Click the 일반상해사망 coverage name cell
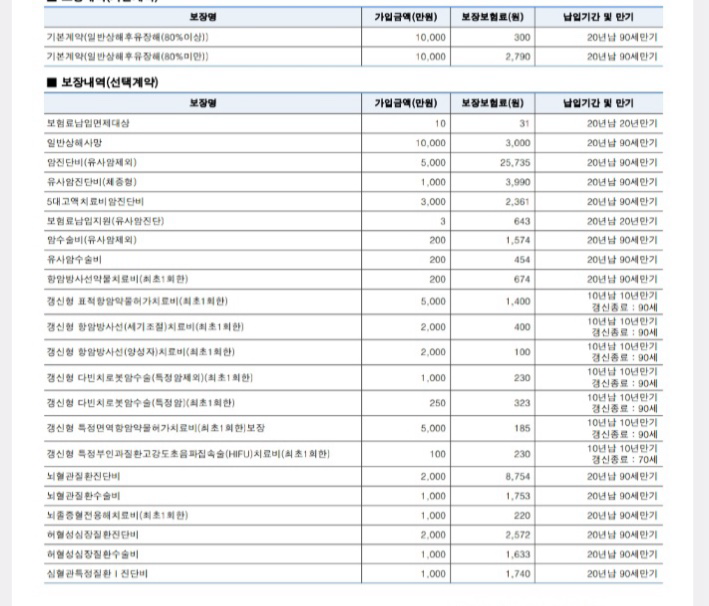 [74, 143]
